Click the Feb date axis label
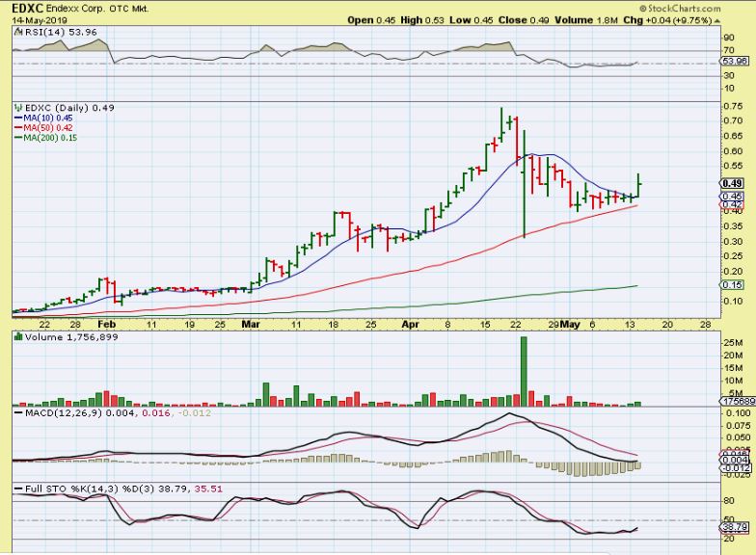The height and width of the screenshot is (555, 756). point(107,324)
